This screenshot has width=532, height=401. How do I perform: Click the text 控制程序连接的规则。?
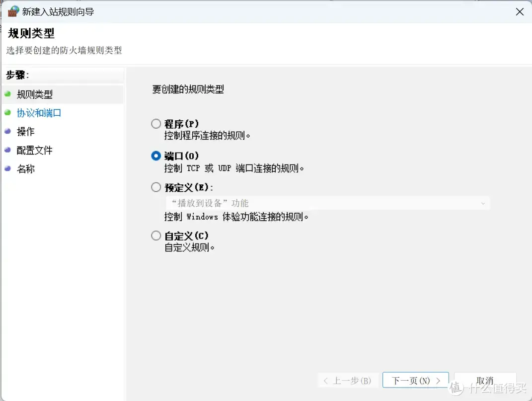point(207,136)
